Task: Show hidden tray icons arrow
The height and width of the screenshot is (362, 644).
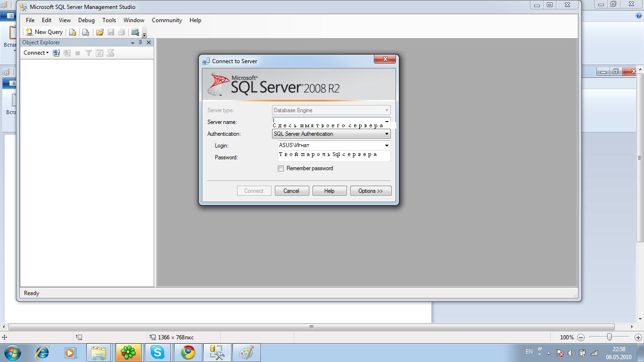Action: click(548, 353)
